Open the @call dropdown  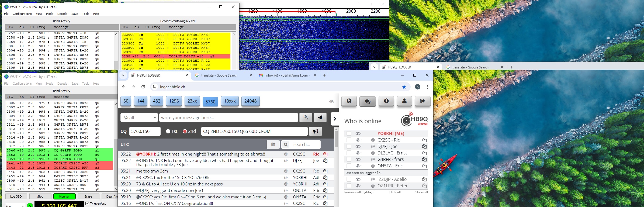139,118
